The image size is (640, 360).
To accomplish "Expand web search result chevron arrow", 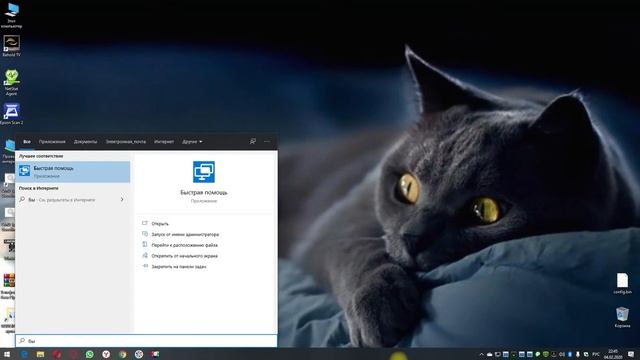I will (122, 200).
